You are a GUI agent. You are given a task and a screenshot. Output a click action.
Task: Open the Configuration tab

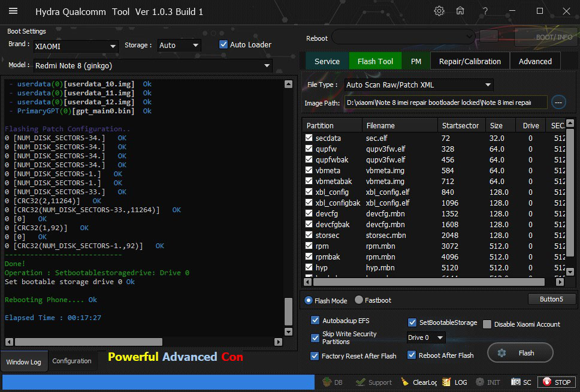coord(72,361)
